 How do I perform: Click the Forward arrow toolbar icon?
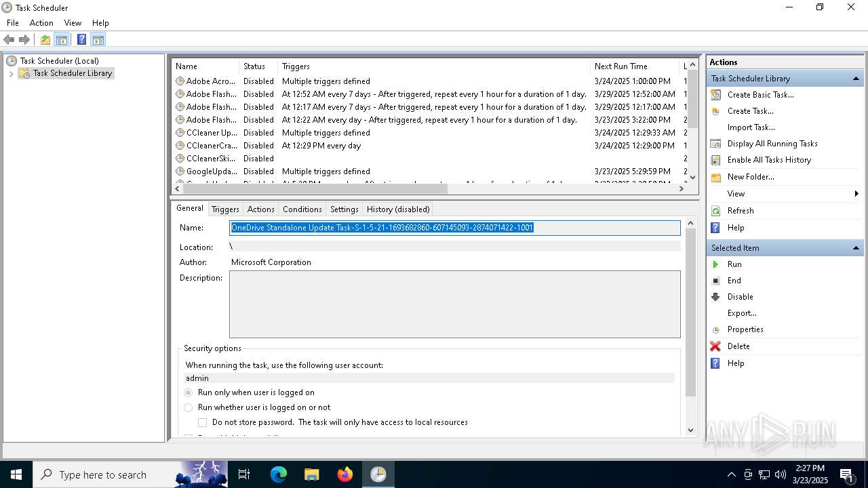point(24,39)
